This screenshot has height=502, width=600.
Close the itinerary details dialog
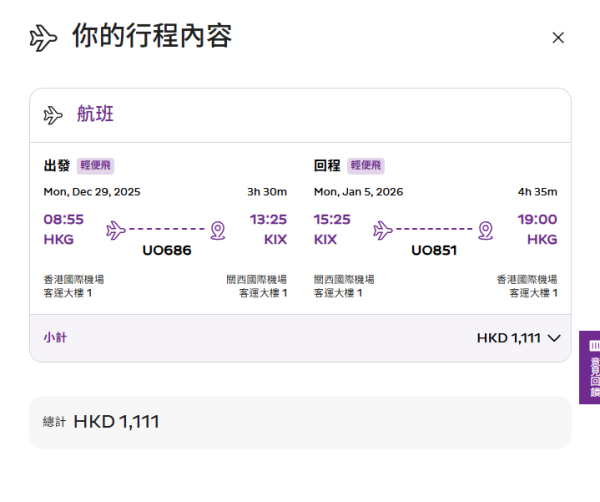click(x=558, y=37)
